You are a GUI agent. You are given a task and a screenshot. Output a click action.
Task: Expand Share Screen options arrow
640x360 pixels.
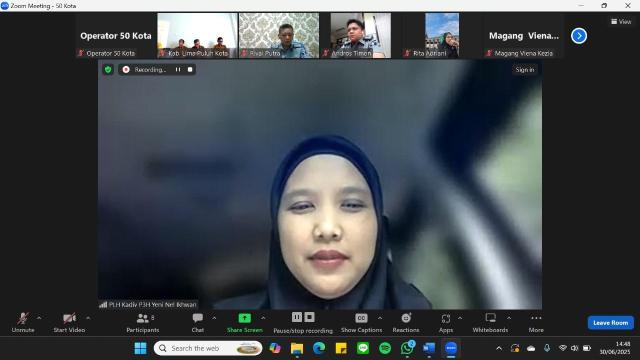(263, 318)
